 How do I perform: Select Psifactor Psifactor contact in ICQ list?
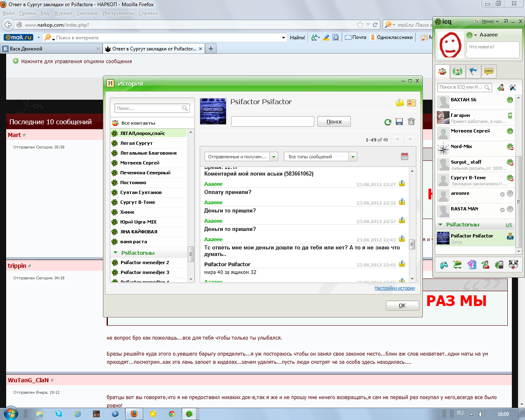click(475, 238)
